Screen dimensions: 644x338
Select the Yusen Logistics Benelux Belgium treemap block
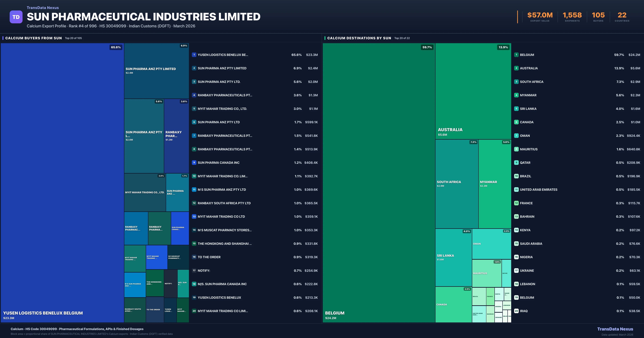coord(62,183)
